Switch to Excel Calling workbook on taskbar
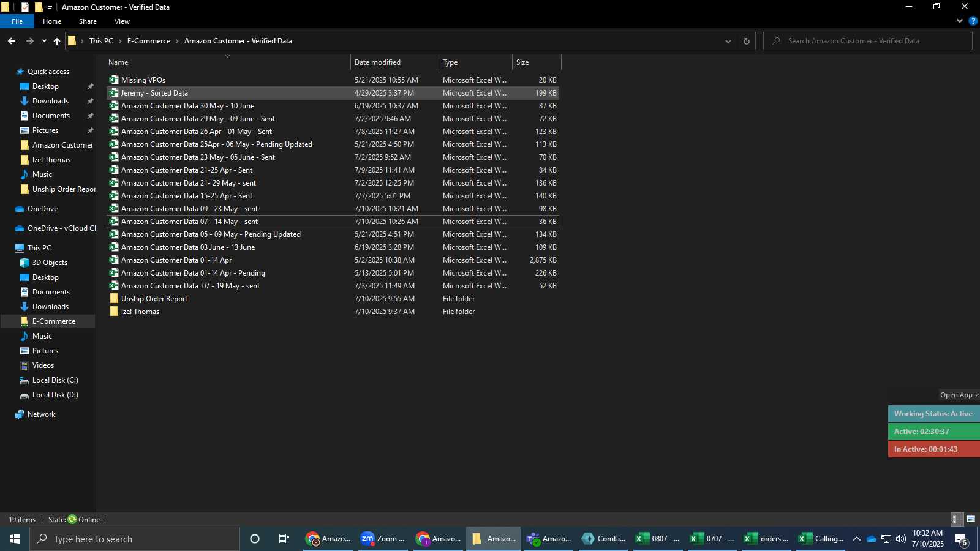980x551 pixels. click(821, 539)
